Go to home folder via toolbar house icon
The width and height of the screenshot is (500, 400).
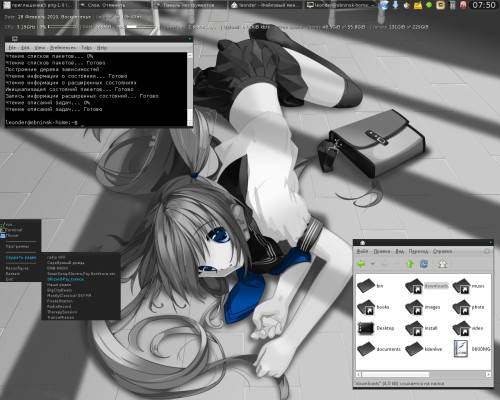442,264
